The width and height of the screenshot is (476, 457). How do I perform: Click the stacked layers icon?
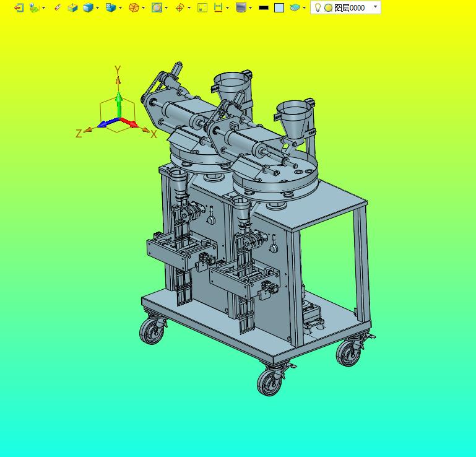pos(295,7)
